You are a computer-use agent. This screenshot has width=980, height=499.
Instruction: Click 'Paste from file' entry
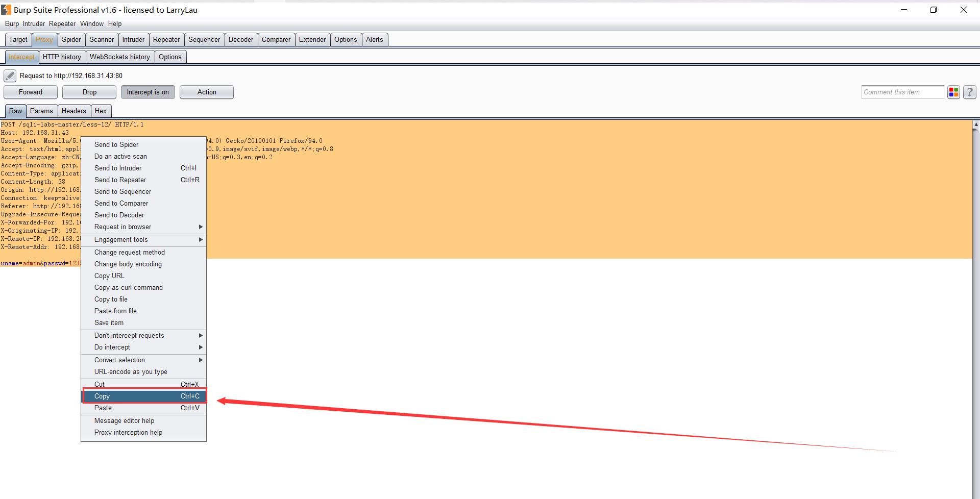(x=143, y=311)
